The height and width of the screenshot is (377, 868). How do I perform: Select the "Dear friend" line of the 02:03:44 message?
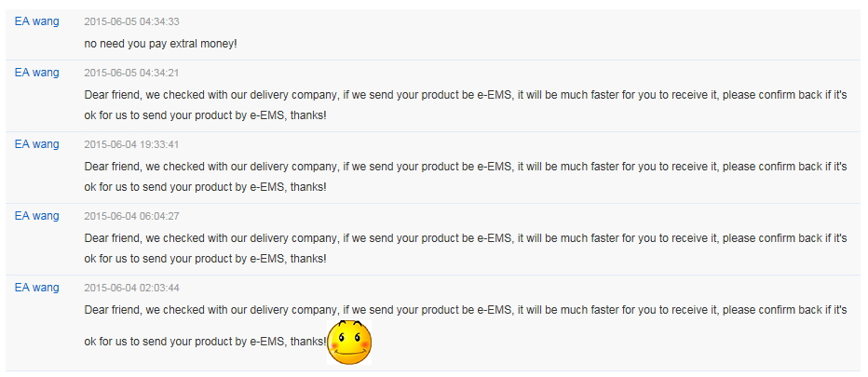tap(466, 309)
